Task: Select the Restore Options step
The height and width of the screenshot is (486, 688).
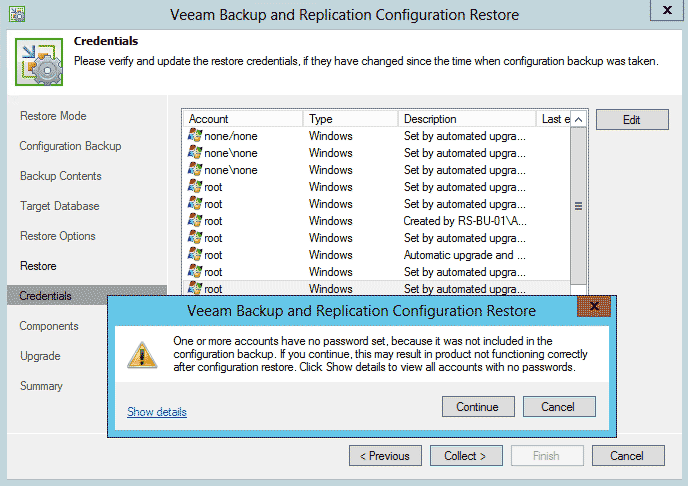Action: [x=57, y=236]
